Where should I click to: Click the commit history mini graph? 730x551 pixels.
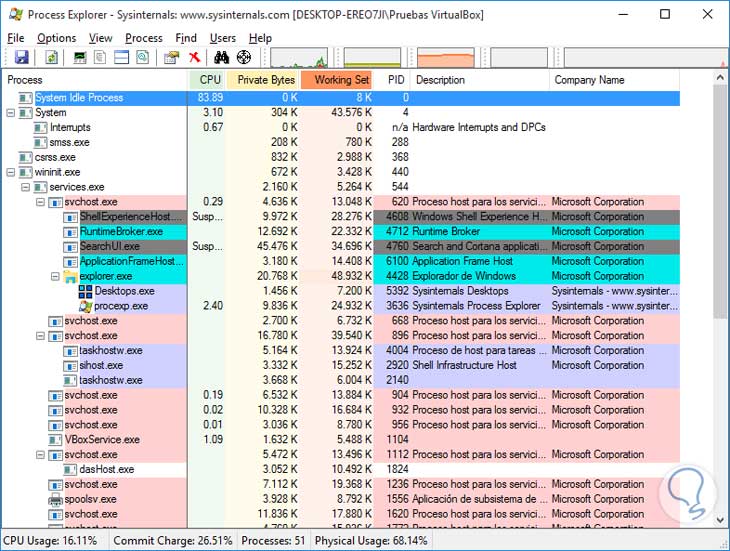(x=372, y=58)
